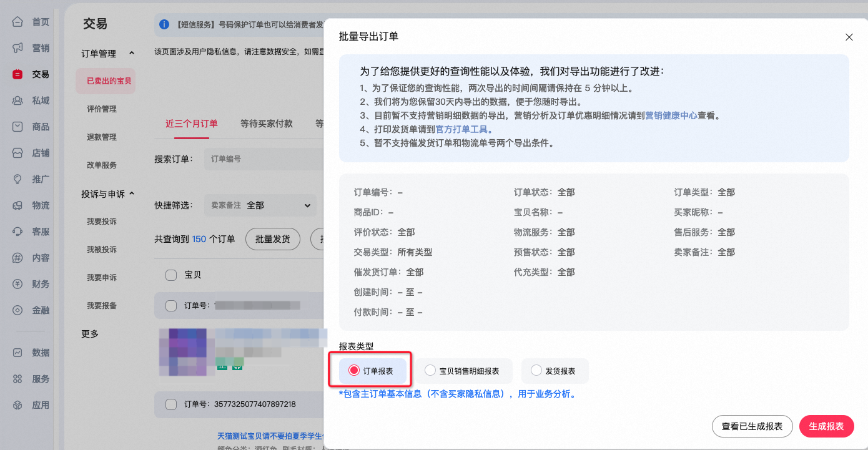Choose the 发货报表 radio option

[536, 371]
